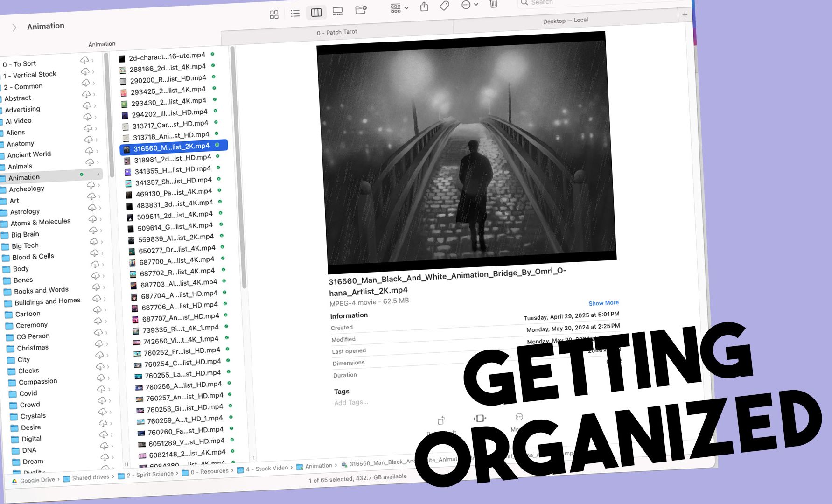Switch Finder to list view
This screenshot has width=832, height=504.
pos(295,14)
